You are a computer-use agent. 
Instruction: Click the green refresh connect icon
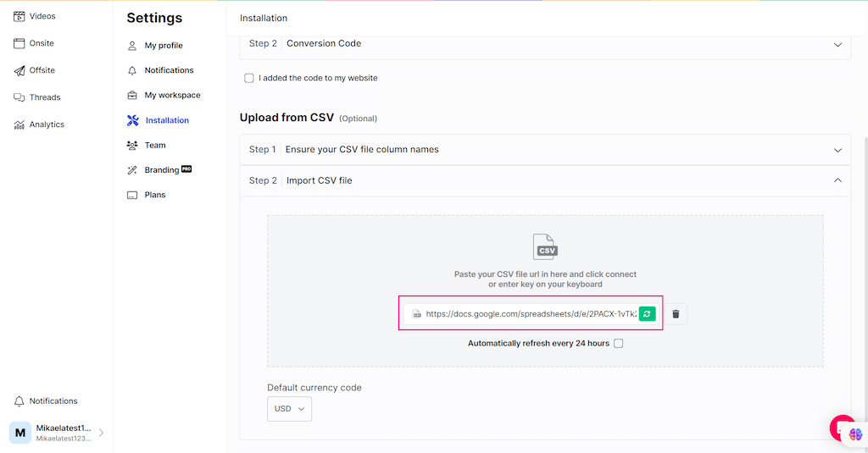[647, 314]
